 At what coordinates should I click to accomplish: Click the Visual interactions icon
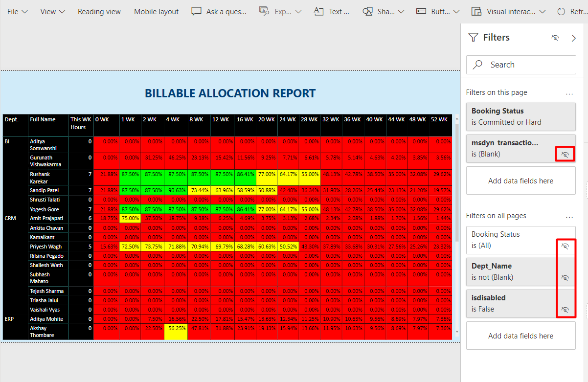(476, 11)
